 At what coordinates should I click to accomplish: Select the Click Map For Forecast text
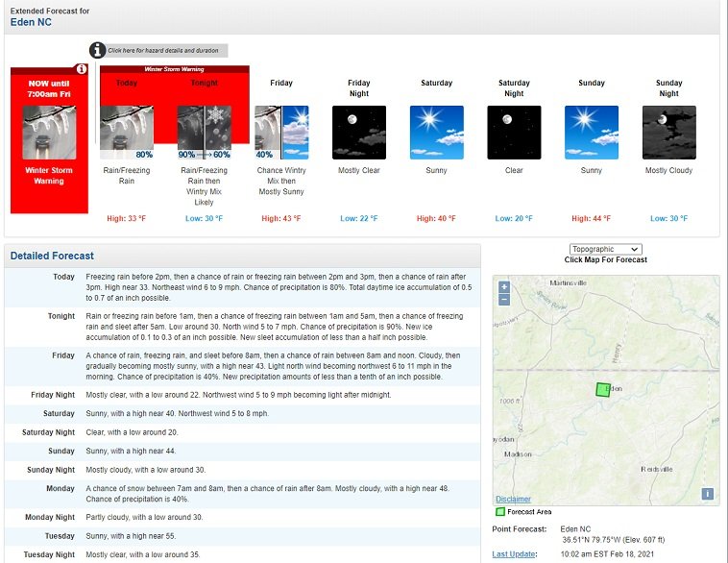[605, 259]
